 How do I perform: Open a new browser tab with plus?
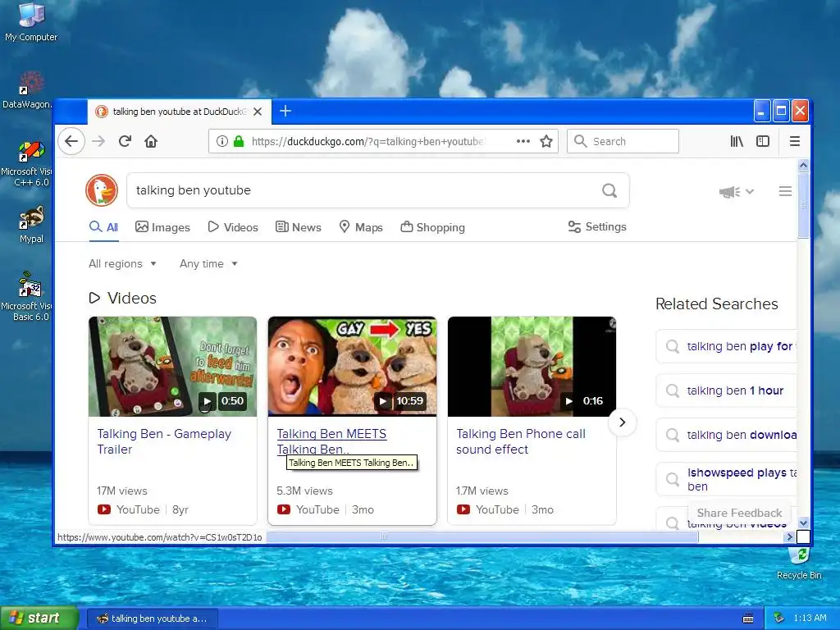(285, 112)
